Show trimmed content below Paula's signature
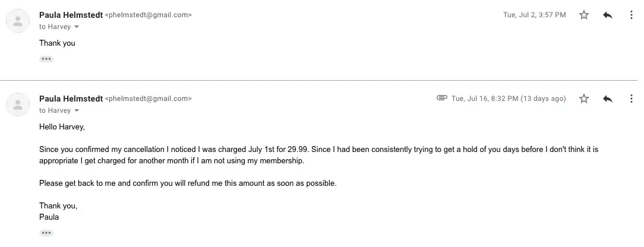Screen dimensions: 644x247 [x=46, y=233]
